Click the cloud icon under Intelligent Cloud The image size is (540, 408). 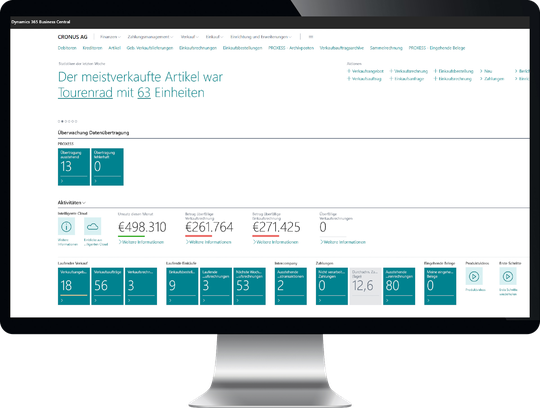coord(92,226)
